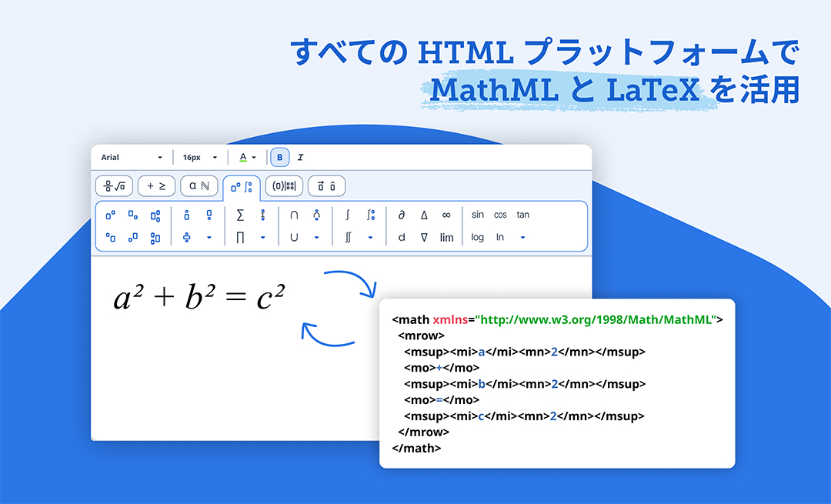Screen dimensions: 831x504
Task: Insert a double integral sign
Action: point(349,238)
